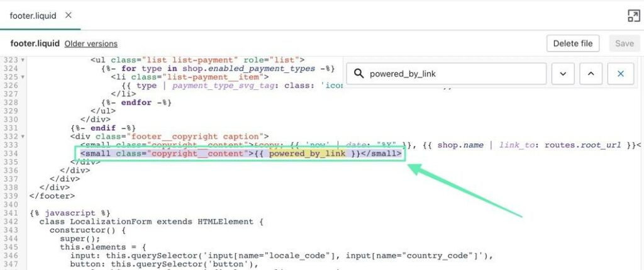The width and height of the screenshot is (644, 270).
Task: Click the {%- endif -%} line
Action: point(103,128)
